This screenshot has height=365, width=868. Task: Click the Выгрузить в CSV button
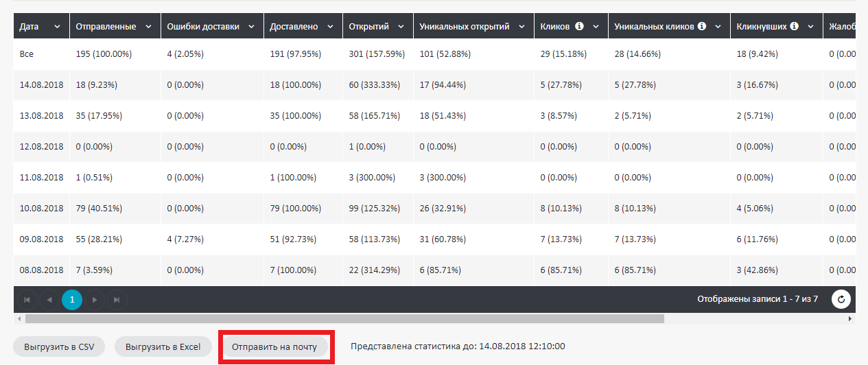click(59, 346)
